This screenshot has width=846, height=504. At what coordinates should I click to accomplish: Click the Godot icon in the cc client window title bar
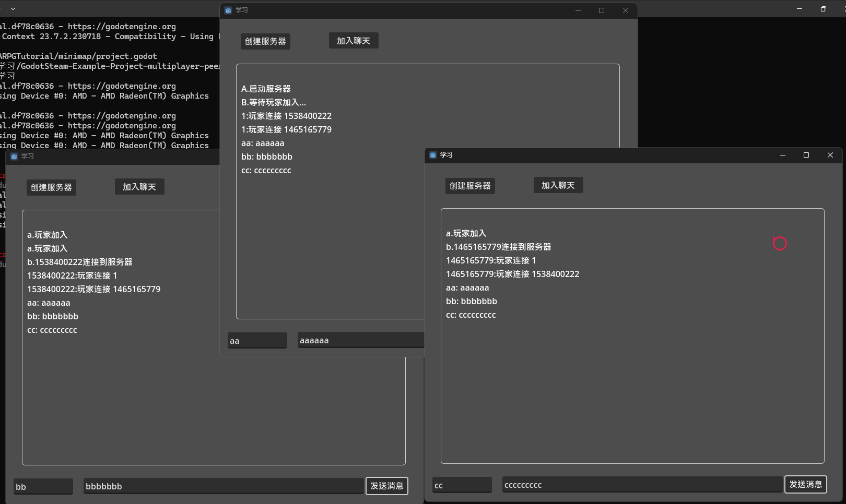pyautogui.click(x=433, y=155)
